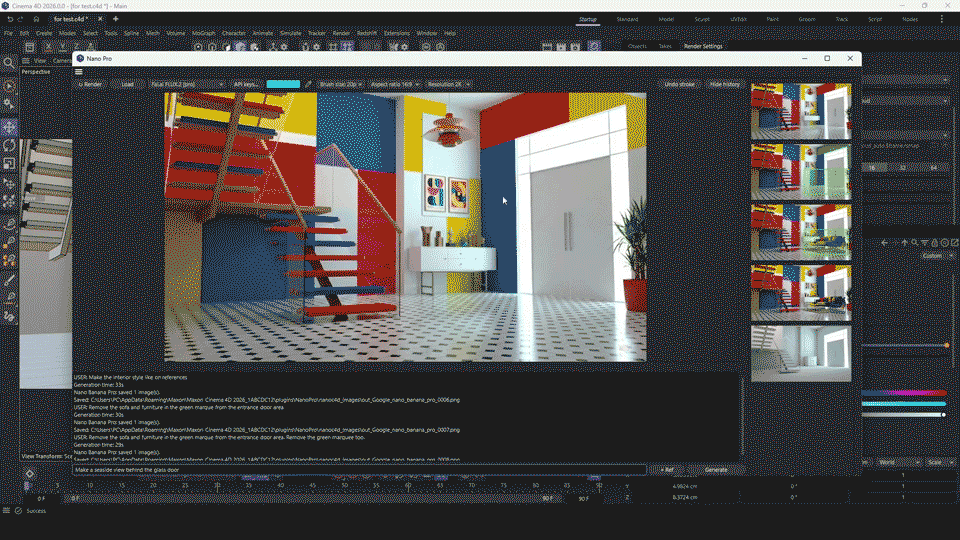Click the keyframe diamond icon above timeline
The image size is (960, 540).
tap(29, 474)
